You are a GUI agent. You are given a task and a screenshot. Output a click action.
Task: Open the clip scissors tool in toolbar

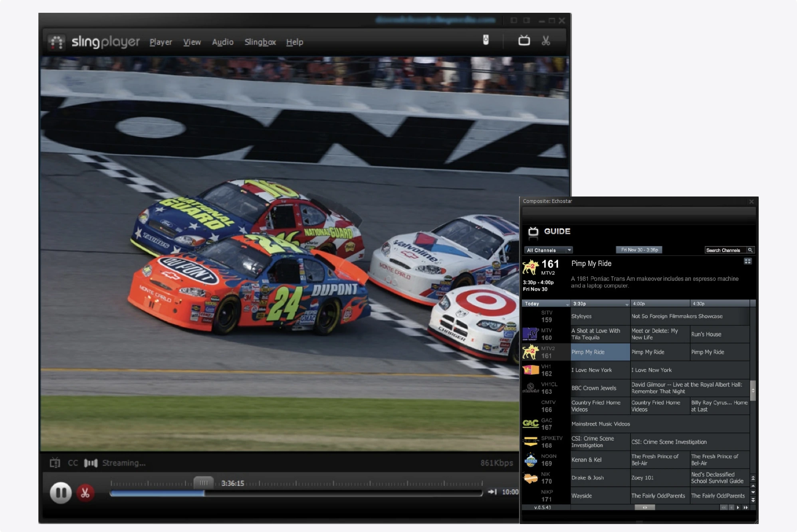click(x=545, y=40)
